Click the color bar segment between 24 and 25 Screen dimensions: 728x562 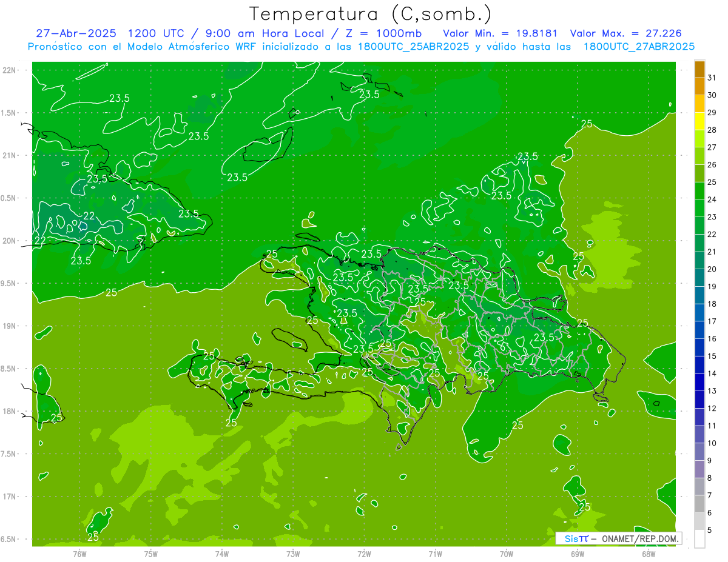tap(699, 191)
